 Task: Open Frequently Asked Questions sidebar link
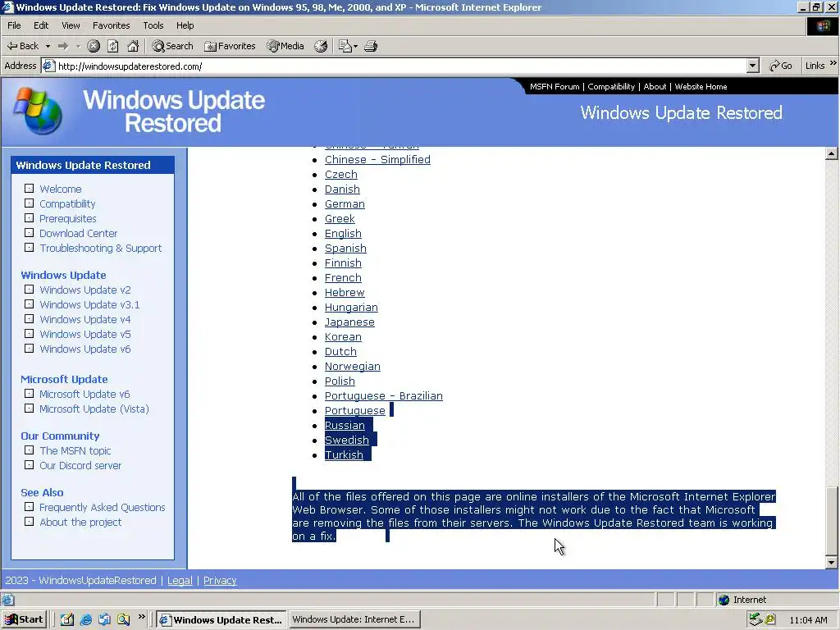103,507
